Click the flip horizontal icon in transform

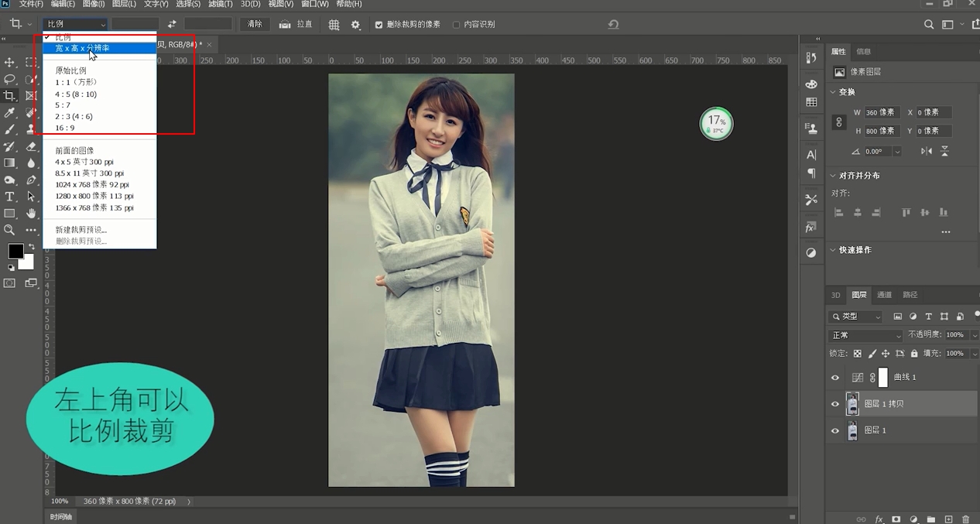927,152
